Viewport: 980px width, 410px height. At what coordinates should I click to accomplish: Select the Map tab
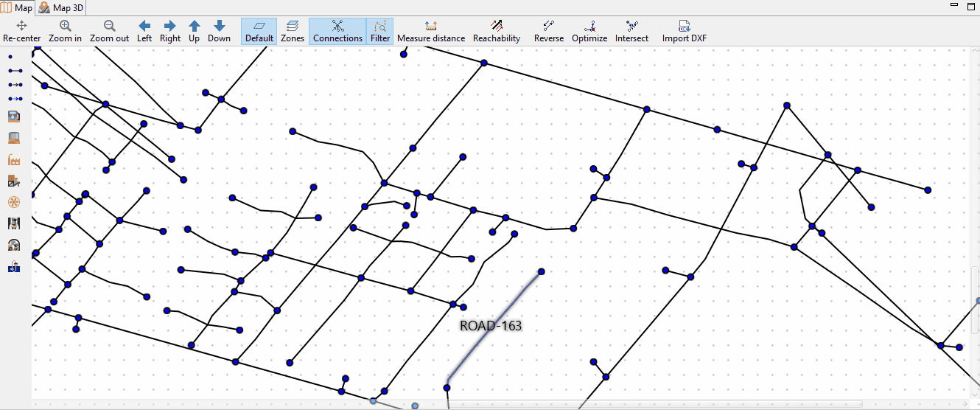click(x=18, y=7)
